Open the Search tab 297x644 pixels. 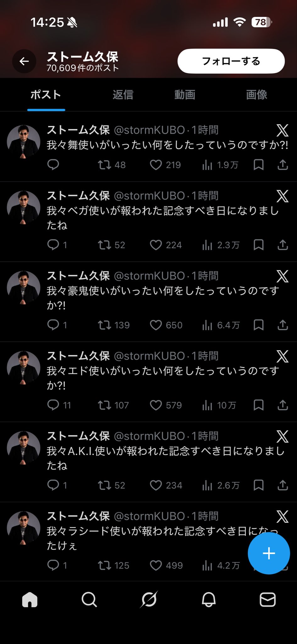[x=89, y=600]
